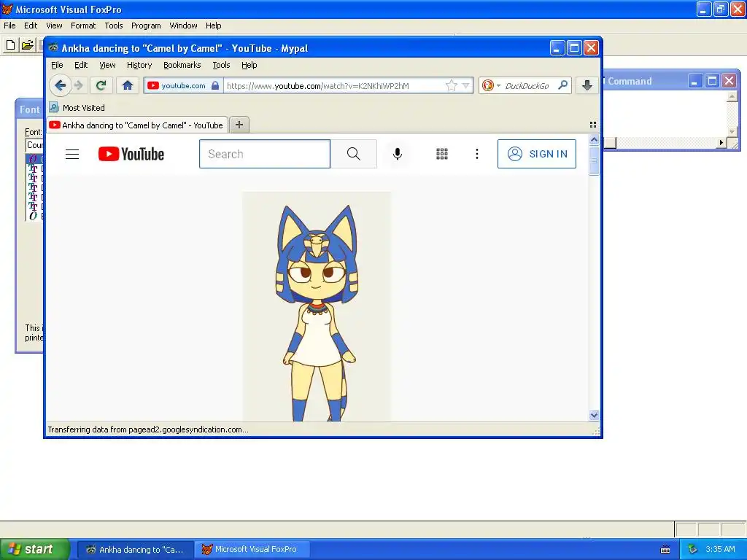Open the FoxPro Format menu
The image size is (747, 560).
(83, 26)
